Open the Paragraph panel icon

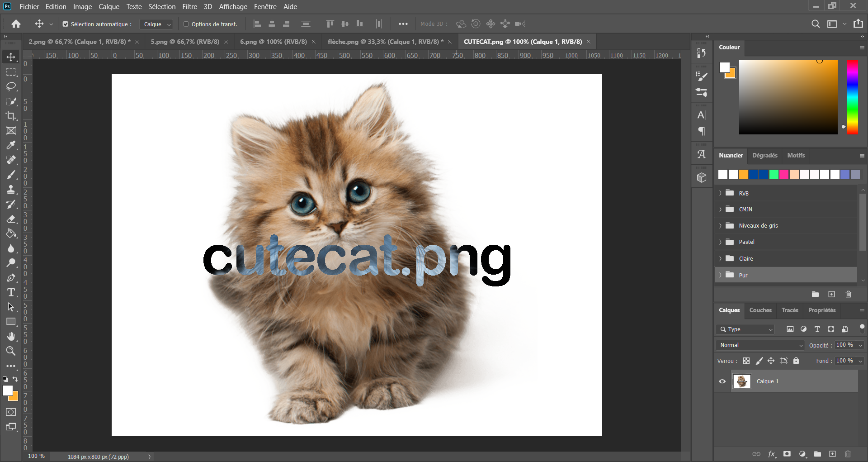tap(702, 131)
